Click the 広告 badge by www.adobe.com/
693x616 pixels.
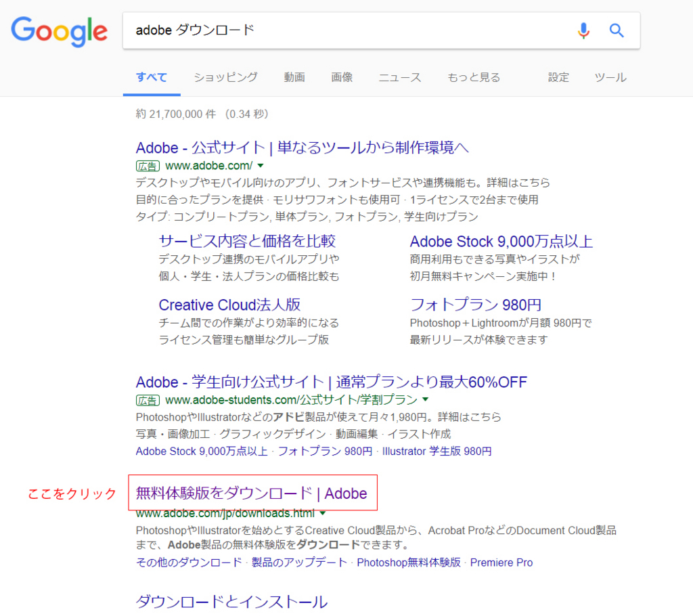point(148,167)
